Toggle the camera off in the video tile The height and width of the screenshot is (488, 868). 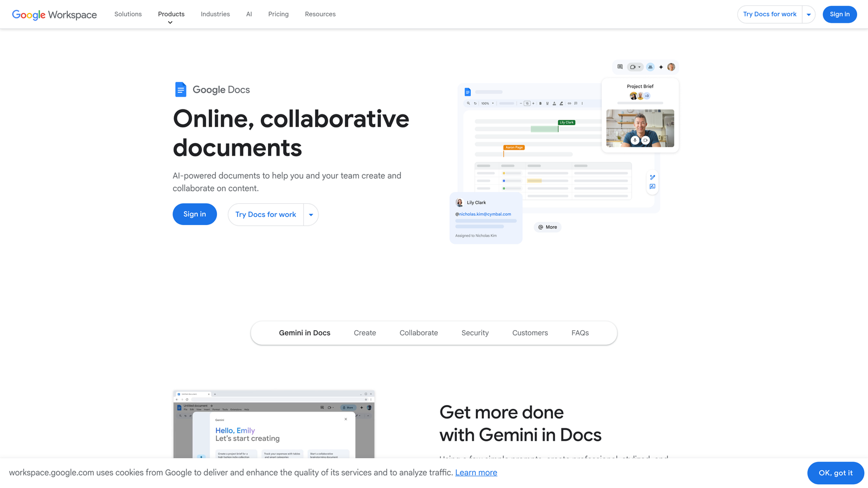tap(646, 140)
